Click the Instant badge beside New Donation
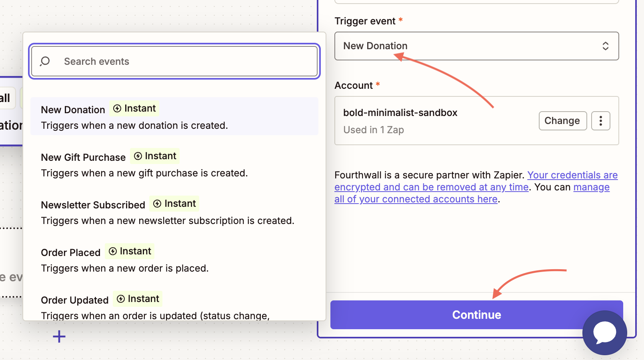 tap(134, 108)
